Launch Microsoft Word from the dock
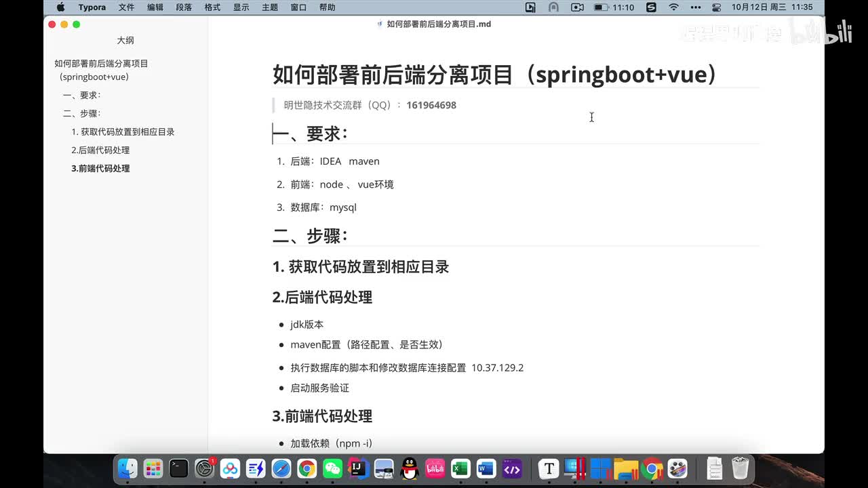868x488 pixels. [x=486, y=468]
